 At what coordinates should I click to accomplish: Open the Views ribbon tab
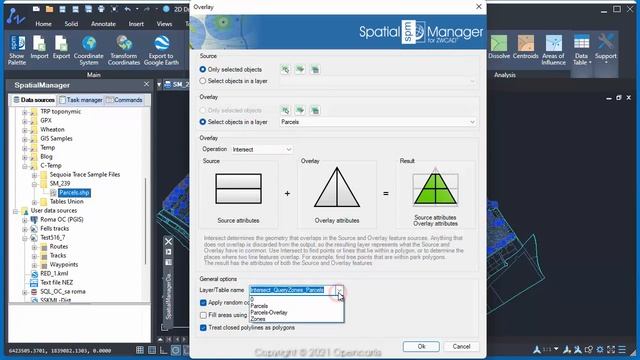tap(164, 24)
